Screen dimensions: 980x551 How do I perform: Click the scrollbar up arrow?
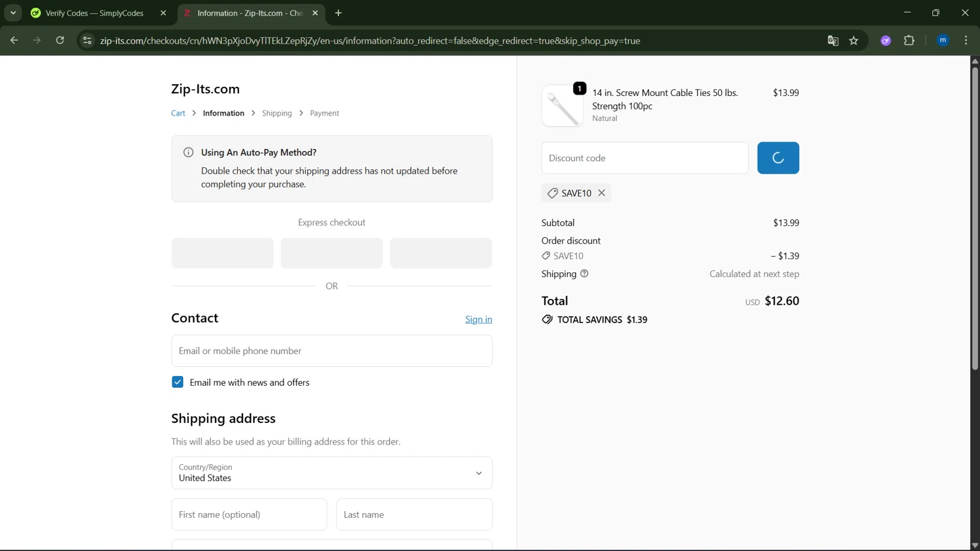(x=975, y=61)
